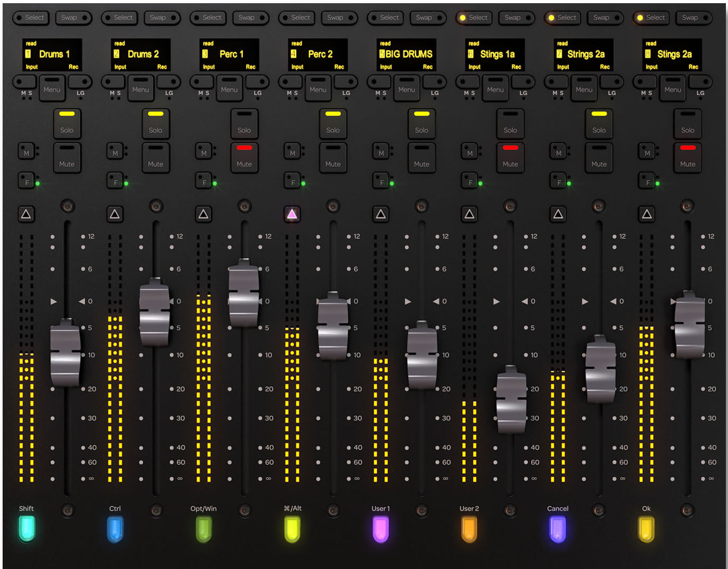Unmute the Perc 1 channel

click(244, 157)
